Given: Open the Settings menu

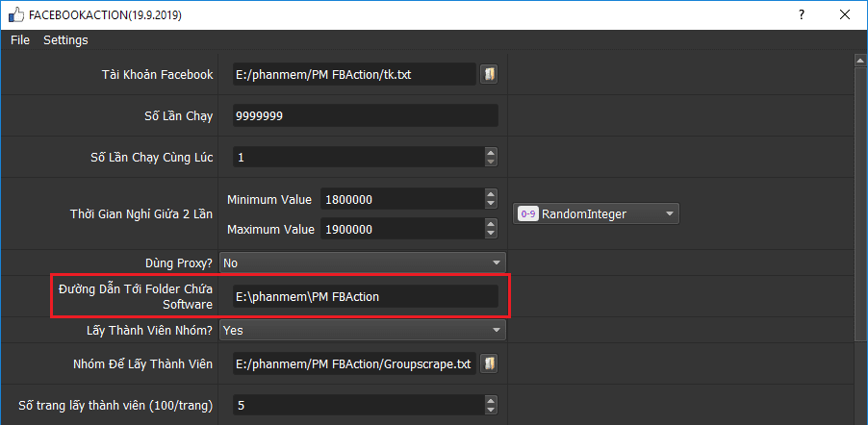Looking at the screenshot, I should point(65,39).
